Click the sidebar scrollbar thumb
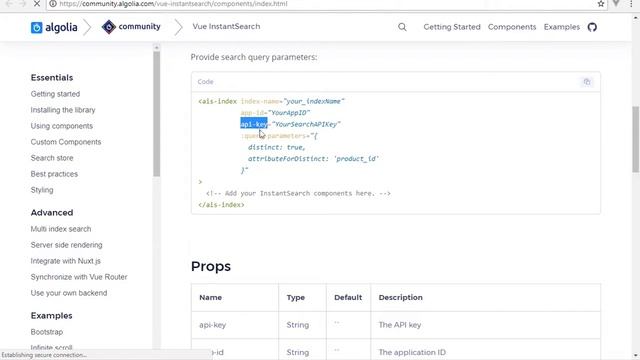Viewport: 640px width, 360px height. (x=156, y=114)
